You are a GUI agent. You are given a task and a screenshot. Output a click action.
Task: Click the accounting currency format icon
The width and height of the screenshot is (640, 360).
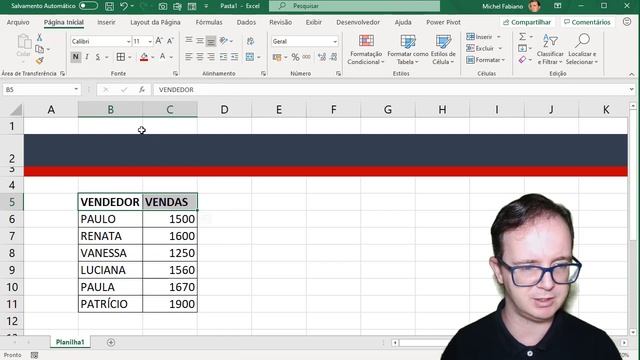point(277,57)
